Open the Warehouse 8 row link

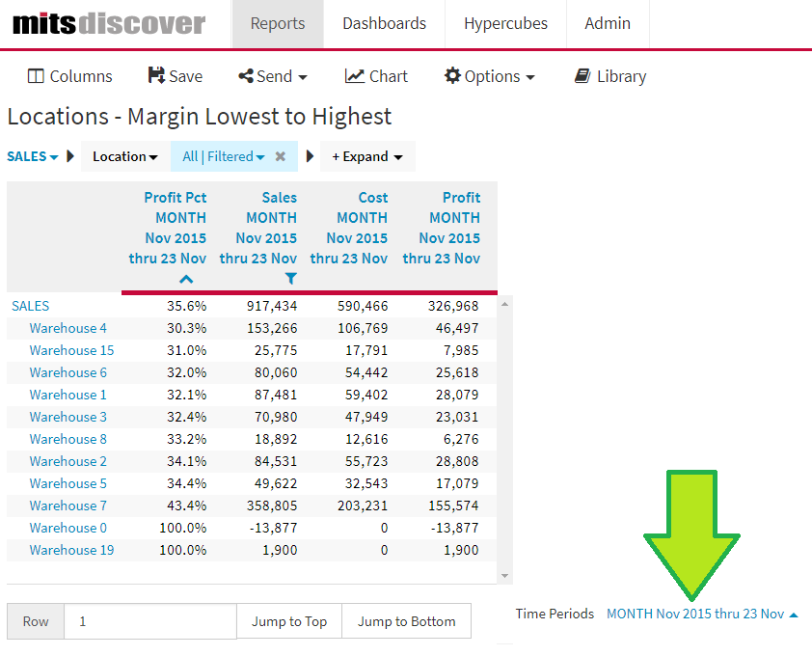[x=68, y=439]
